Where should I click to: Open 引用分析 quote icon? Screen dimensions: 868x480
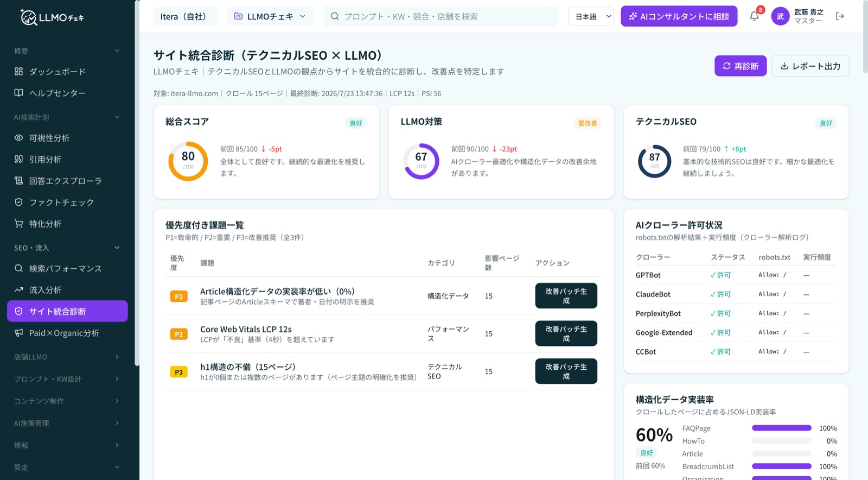click(18, 159)
